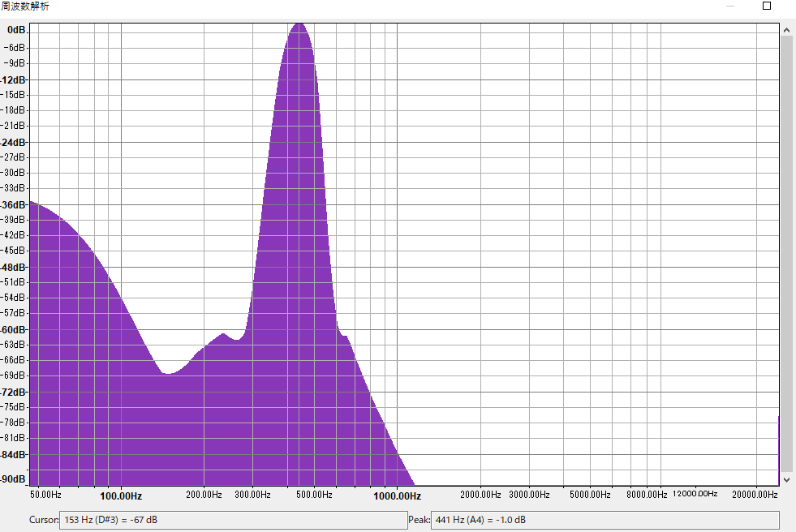
Task: Click the 300.00Hz axis label
Action: pyautogui.click(x=252, y=495)
